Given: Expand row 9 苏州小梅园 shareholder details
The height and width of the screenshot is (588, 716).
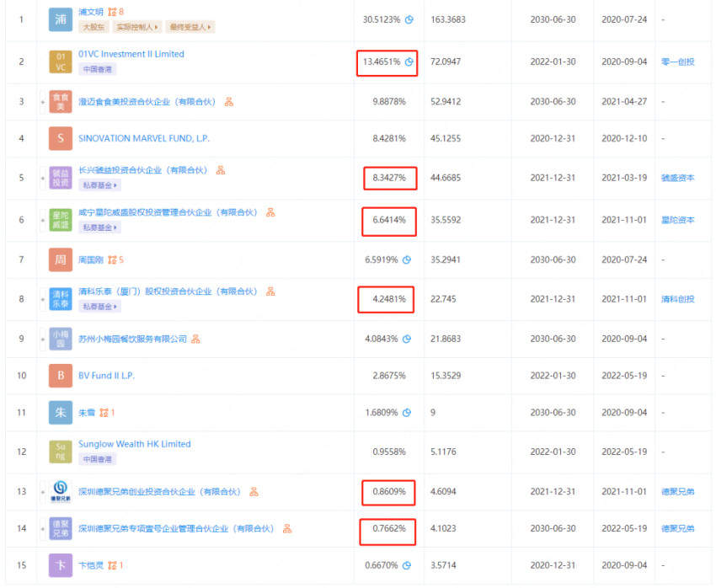Looking at the screenshot, I should tap(43, 339).
